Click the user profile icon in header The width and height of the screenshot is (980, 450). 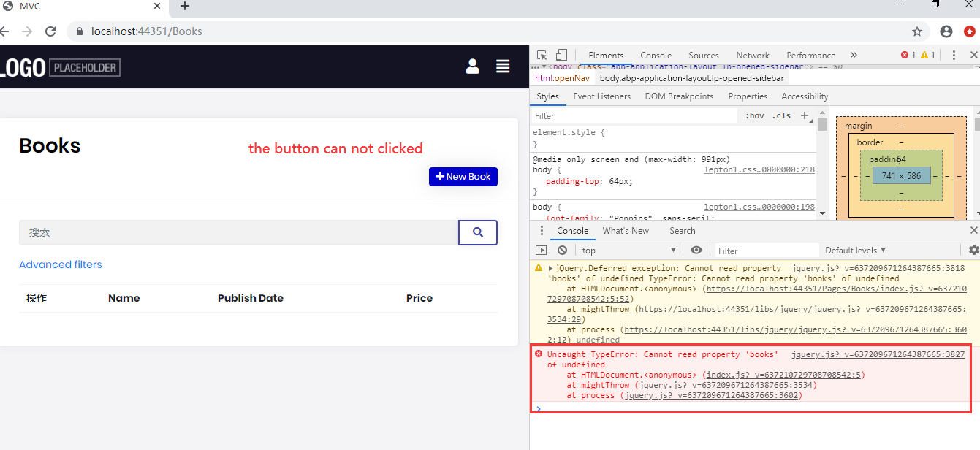pyautogui.click(x=473, y=66)
